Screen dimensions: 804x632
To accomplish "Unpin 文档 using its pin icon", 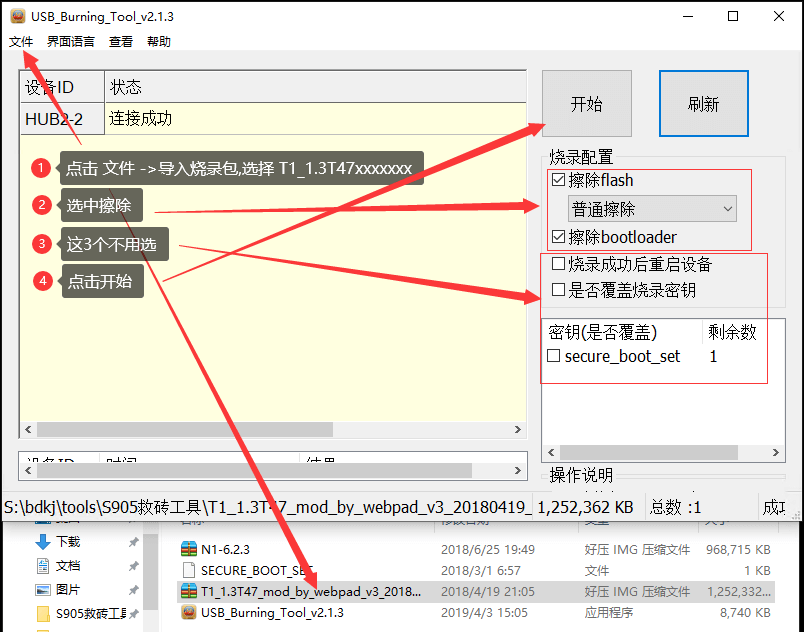I will 134,566.
